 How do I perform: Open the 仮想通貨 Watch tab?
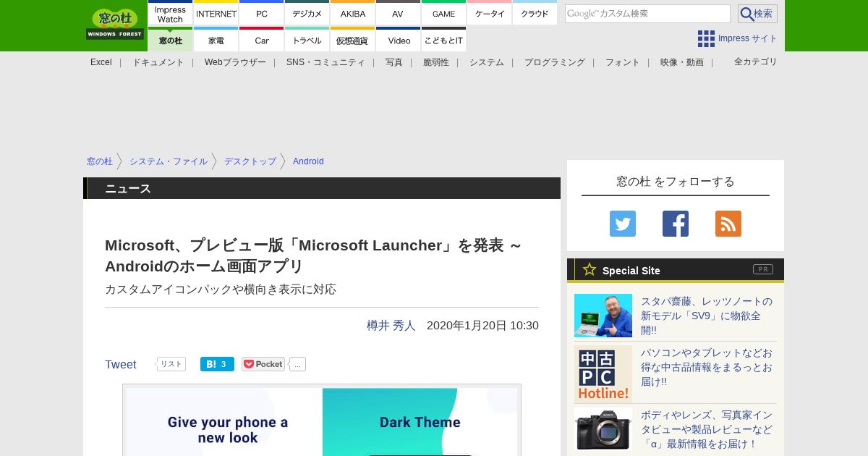click(353, 40)
